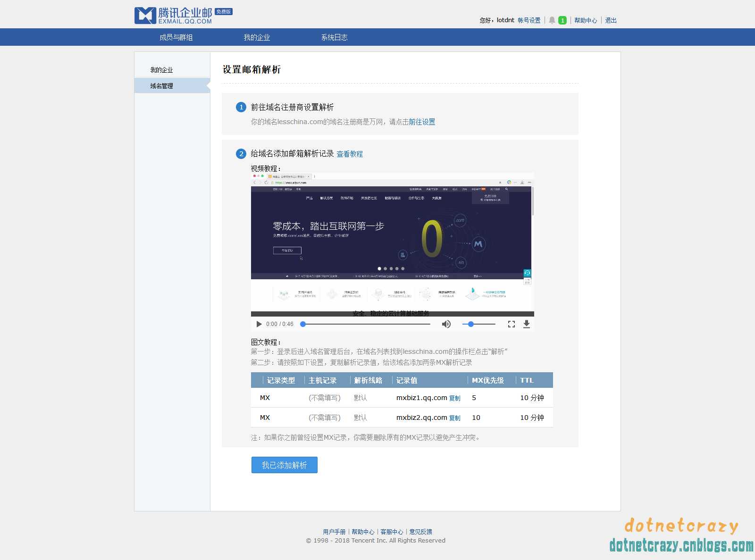Open 帐号设置 account settings
This screenshot has width=755, height=560.
529,20
